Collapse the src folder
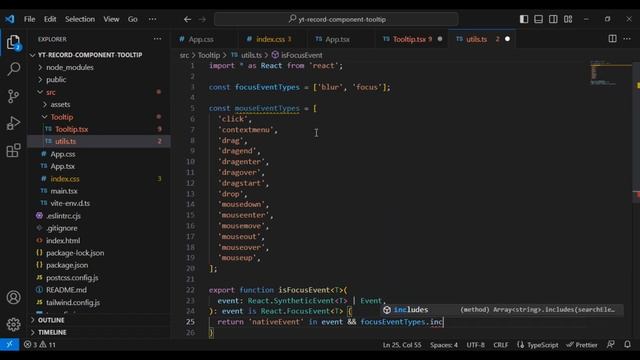The image size is (640, 360). [51, 92]
